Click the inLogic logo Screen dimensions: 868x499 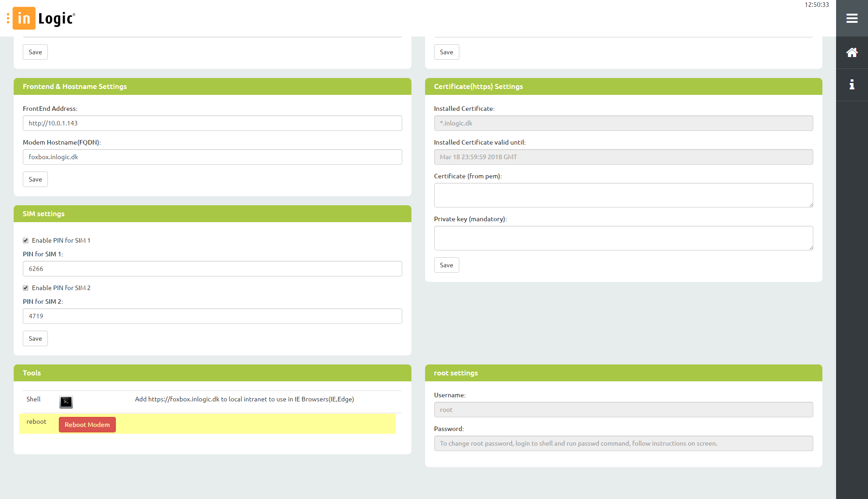click(x=44, y=18)
